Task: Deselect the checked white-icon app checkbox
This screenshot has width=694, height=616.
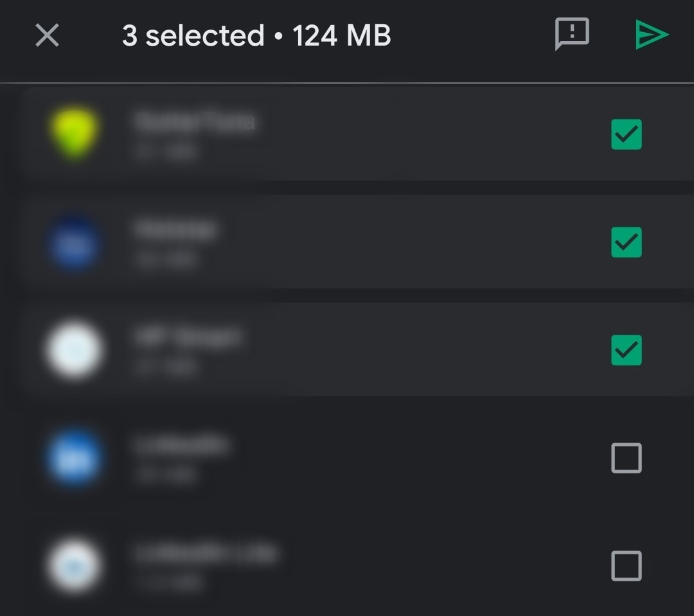Action: [626, 350]
